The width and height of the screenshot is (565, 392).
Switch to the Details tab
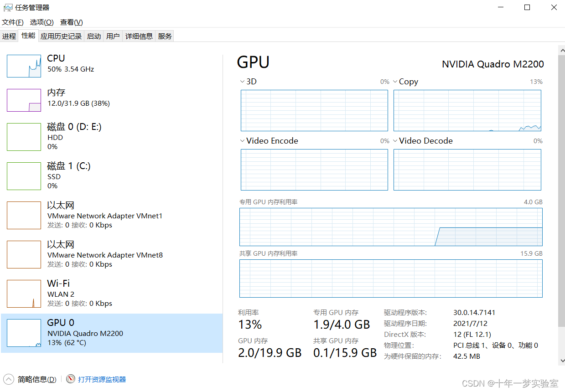[x=139, y=36]
